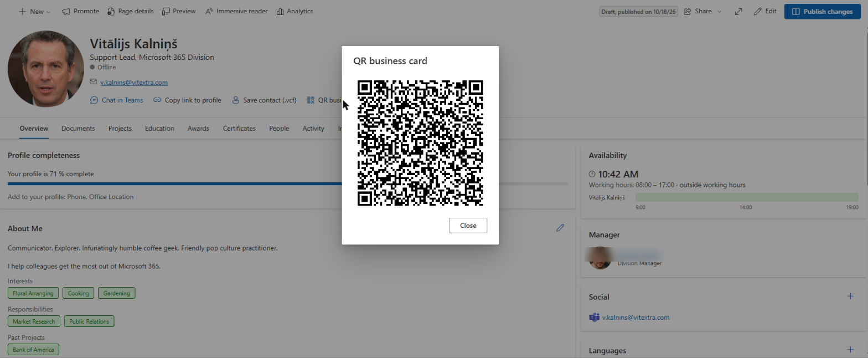
Task: Open the People tab
Action: point(279,128)
